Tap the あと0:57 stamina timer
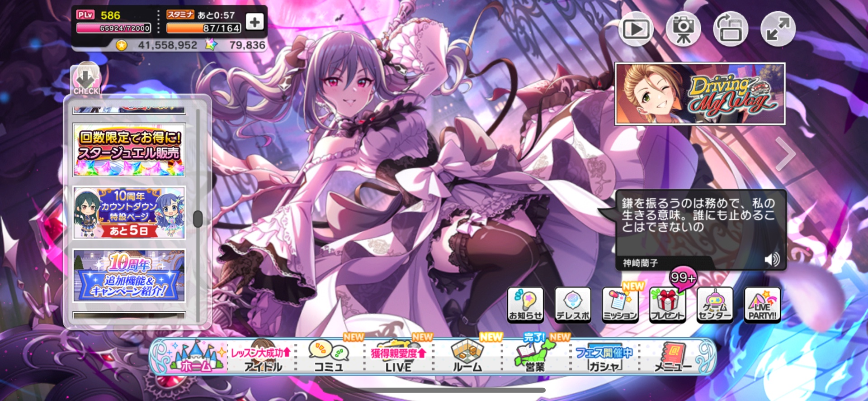Viewport: 868px width, 401px height. 216,15
